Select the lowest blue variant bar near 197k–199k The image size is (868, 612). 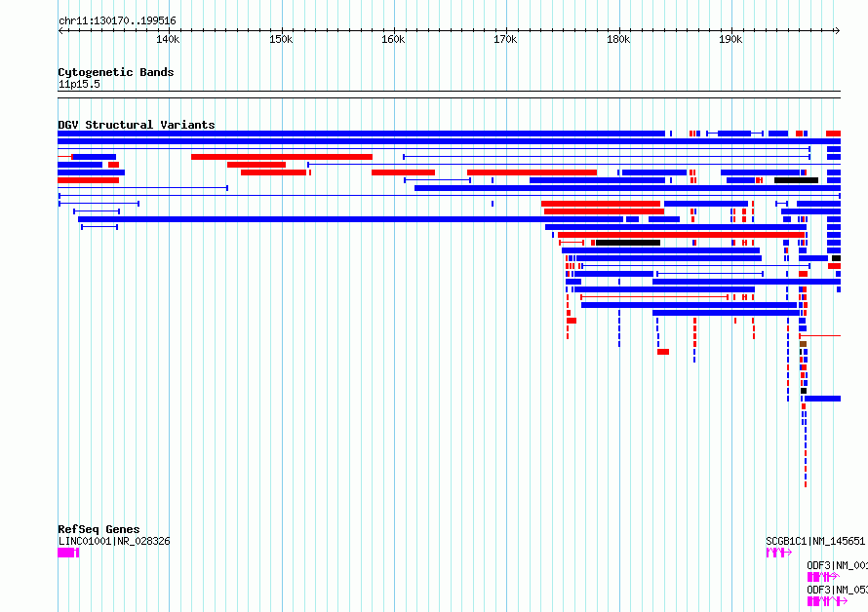coord(822,399)
